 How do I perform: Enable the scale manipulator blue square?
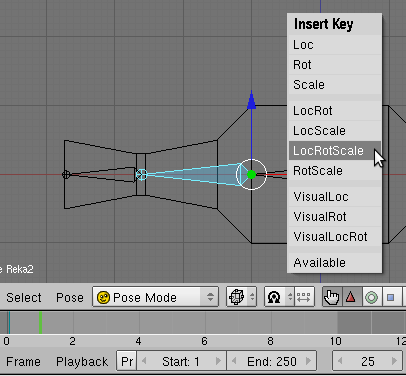(391, 297)
